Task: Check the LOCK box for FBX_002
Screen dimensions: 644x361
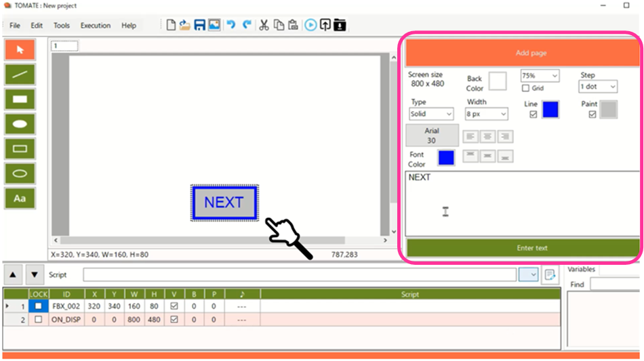Action: coord(38,306)
